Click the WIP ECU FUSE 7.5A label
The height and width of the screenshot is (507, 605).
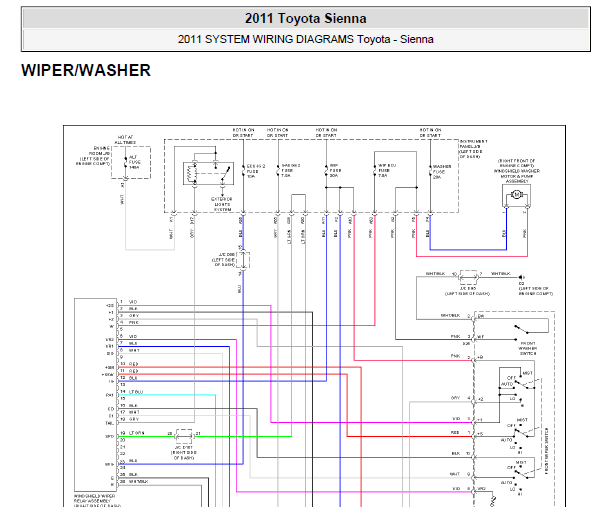(x=386, y=170)
